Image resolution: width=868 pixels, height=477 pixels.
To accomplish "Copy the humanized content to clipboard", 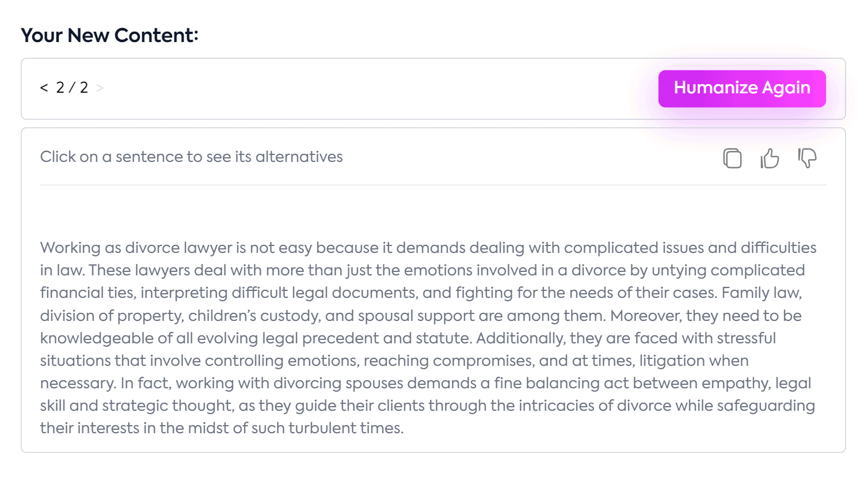I will tap(732, 158).
